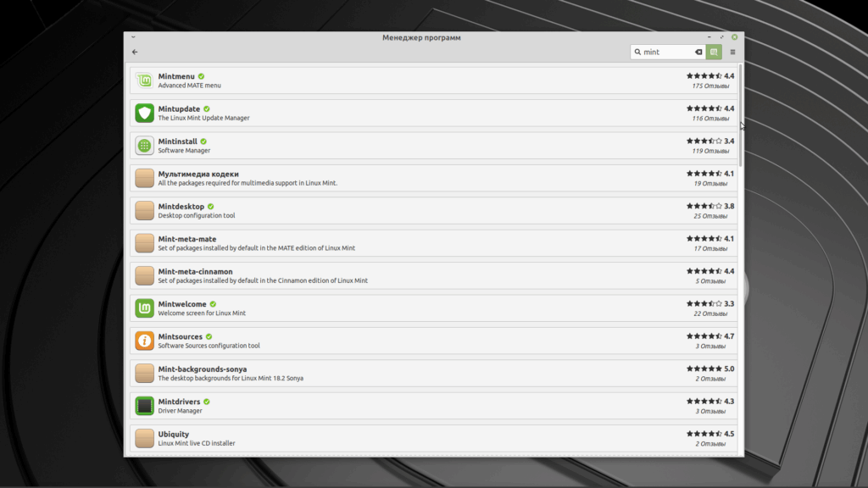Click the Mint-meta-cinnamon package icon
Image resolution: width=868 pixels, height=488 pixels.
click(x=144, y=275)
